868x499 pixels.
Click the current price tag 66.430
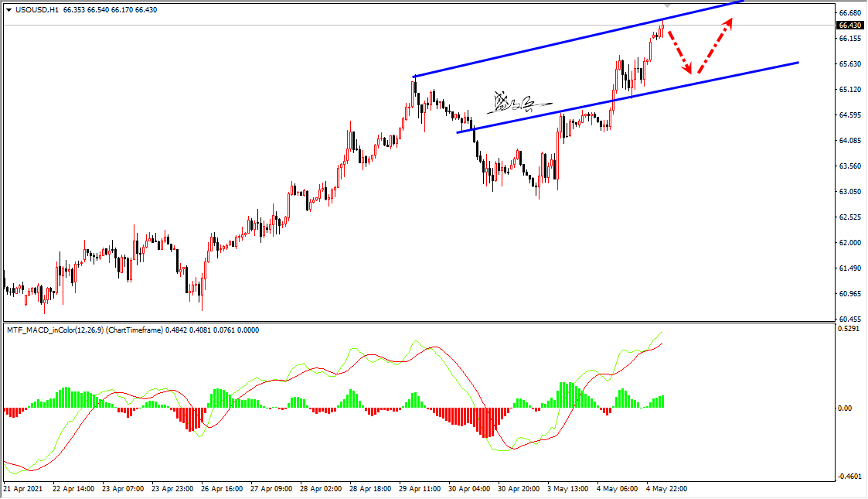pos(849,26)
